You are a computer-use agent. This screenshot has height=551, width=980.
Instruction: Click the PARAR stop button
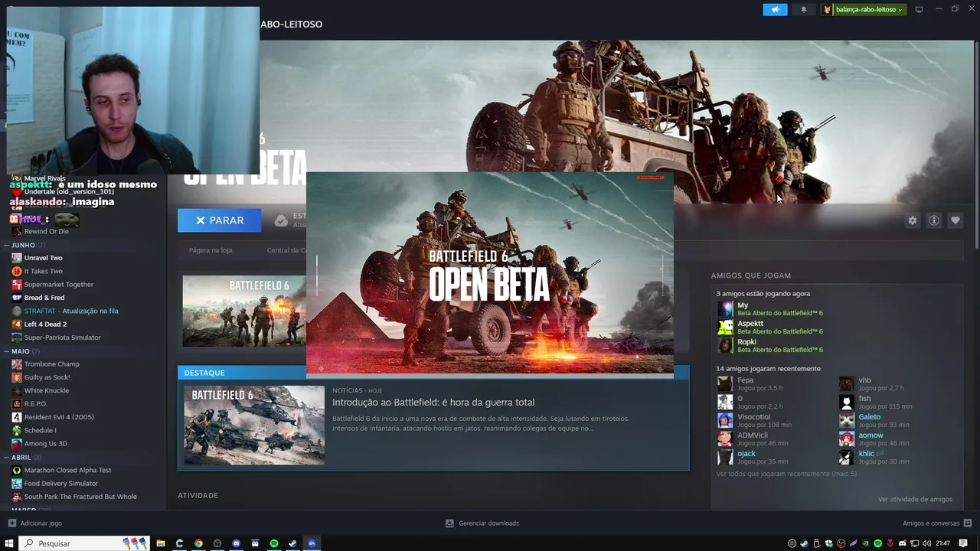click(219, 220)
